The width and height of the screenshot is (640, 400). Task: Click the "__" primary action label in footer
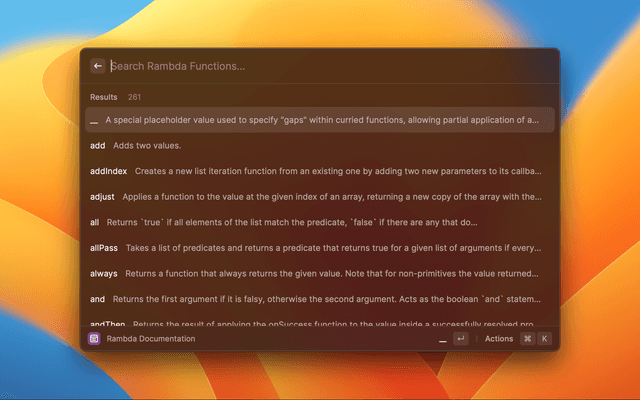tap(443, 340)
